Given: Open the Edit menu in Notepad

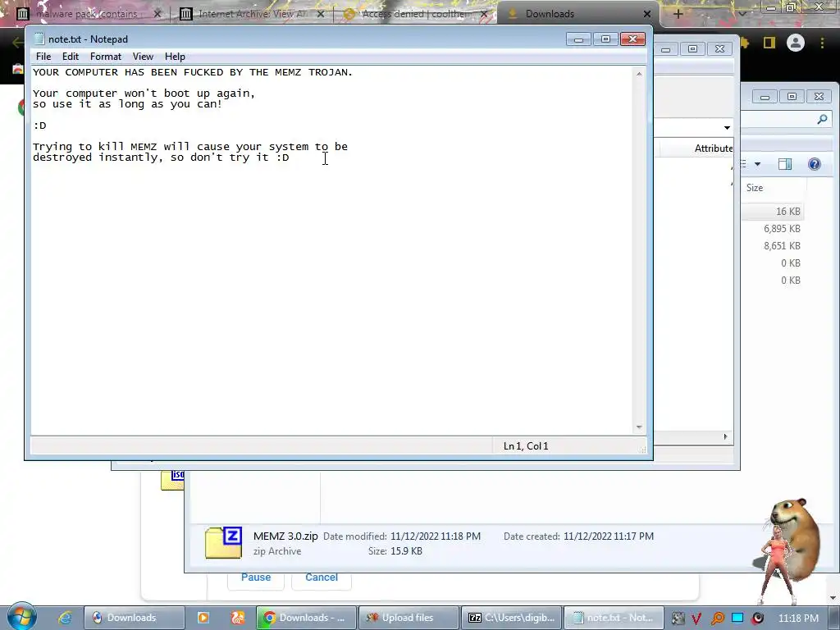Looking at the screenshot, I should tap(71, 57).
